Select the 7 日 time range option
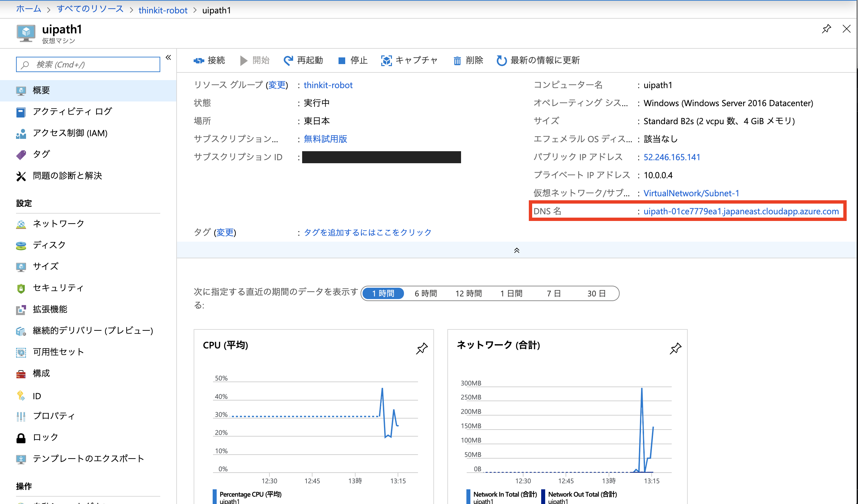This screenshot has height=504, width=858. click(554, 293)
